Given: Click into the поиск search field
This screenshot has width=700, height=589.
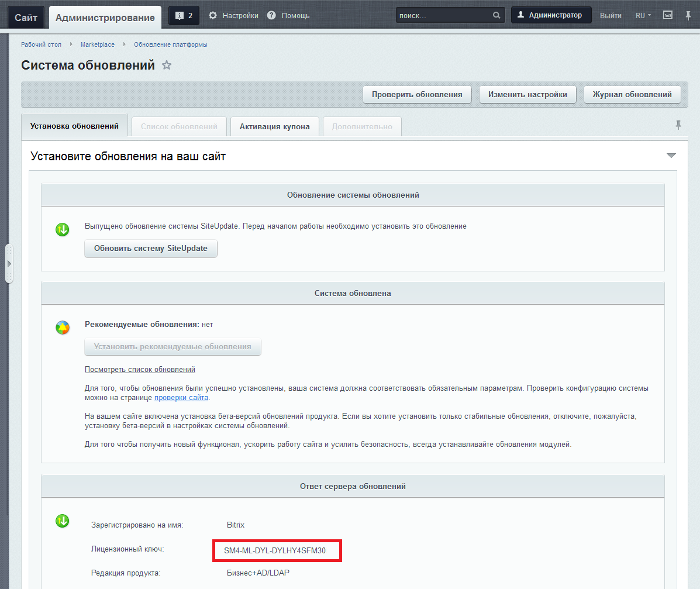Looking at the screenshot, I should point(442,16).
